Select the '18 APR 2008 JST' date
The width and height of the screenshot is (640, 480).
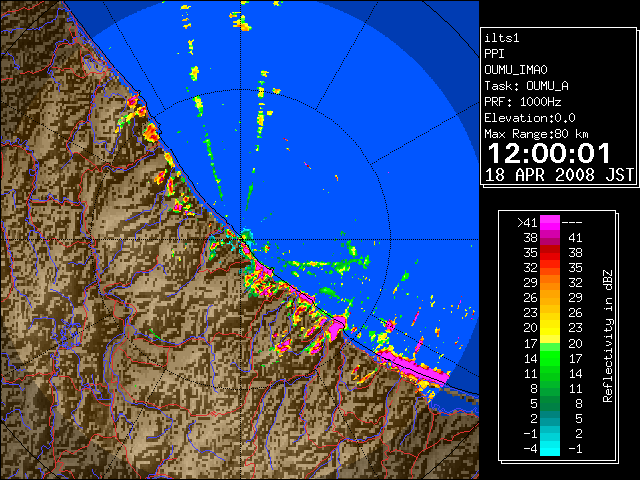tap(559, 175)
